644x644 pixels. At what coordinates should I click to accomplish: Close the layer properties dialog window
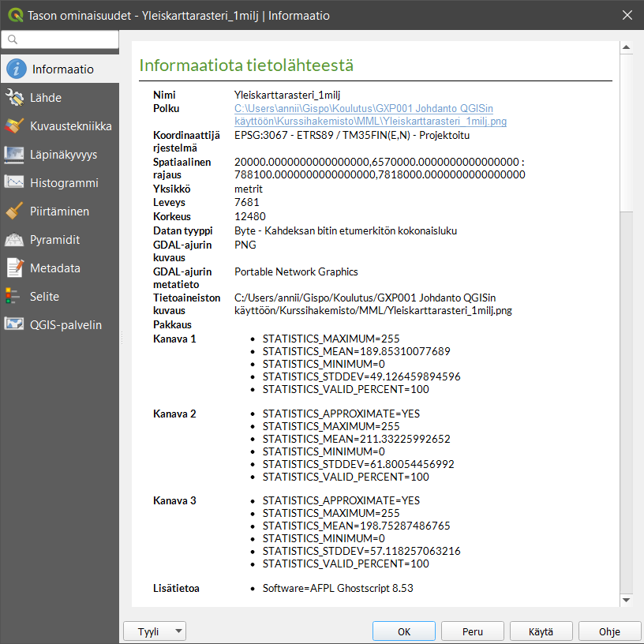pyautogui.click(x=627, y=15)
